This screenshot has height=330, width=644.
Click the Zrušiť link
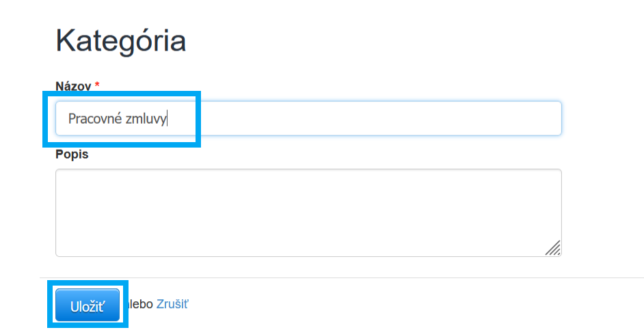click(x=172, y=304)
